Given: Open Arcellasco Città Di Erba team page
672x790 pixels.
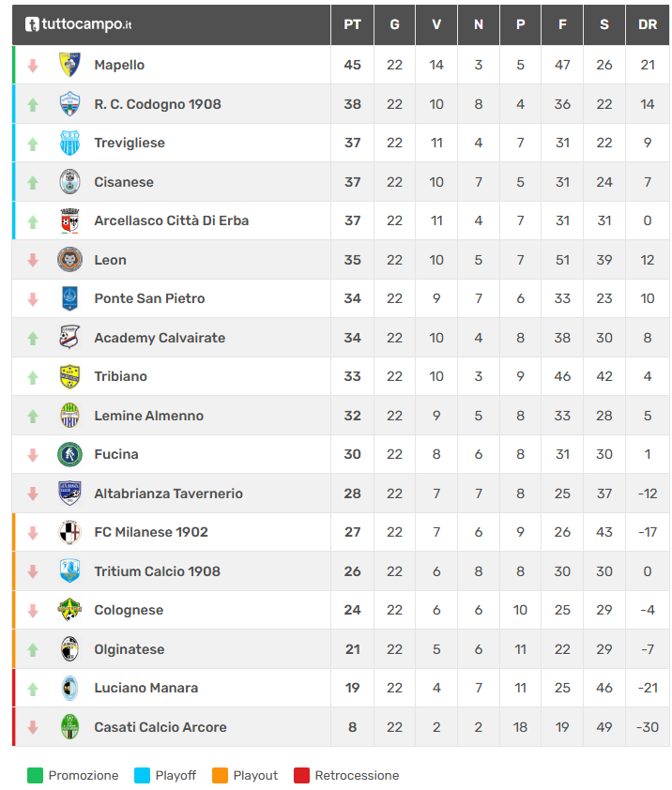Looking at the screenshot, I should point(171,221).
